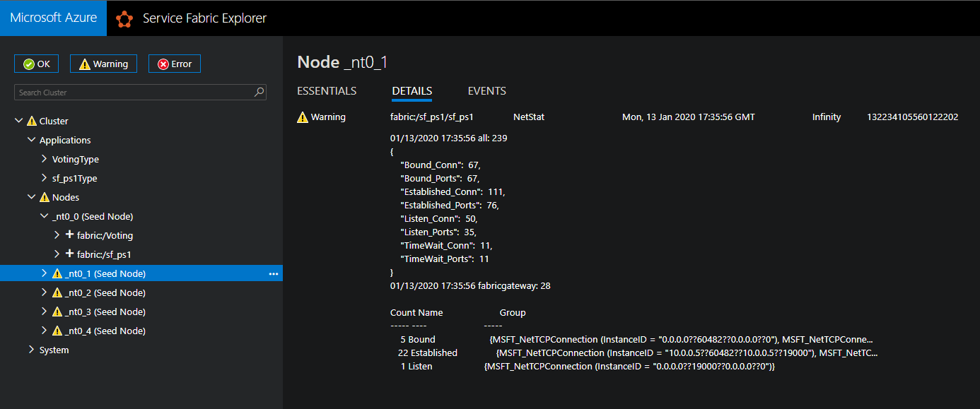Click the search magnifier icon
The image size is (980, 409).
[259, 92]
